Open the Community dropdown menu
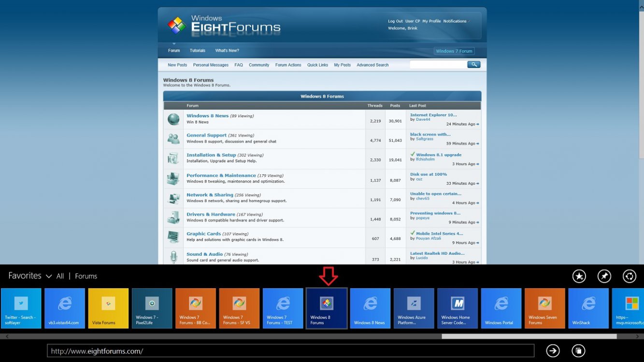The height and width of the screenshot is (362, 644). coord(259,65)
